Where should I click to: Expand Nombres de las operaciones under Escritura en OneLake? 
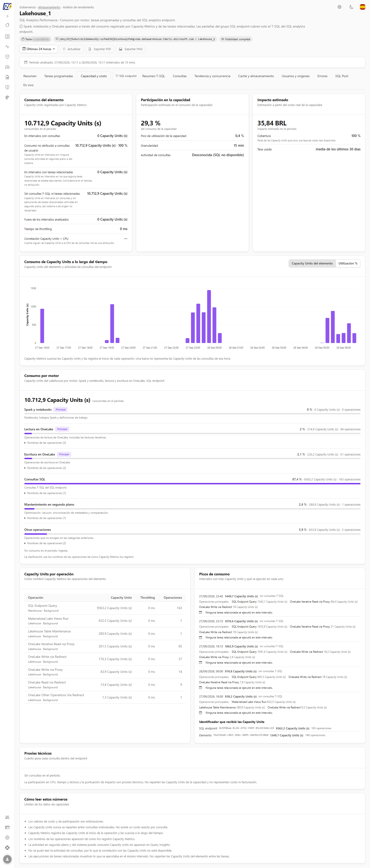click(x=45, y=468)
